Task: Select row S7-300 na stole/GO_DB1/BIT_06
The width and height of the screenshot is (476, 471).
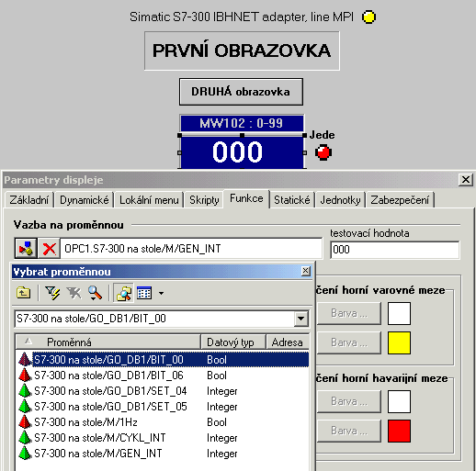Action: [164, 376]
